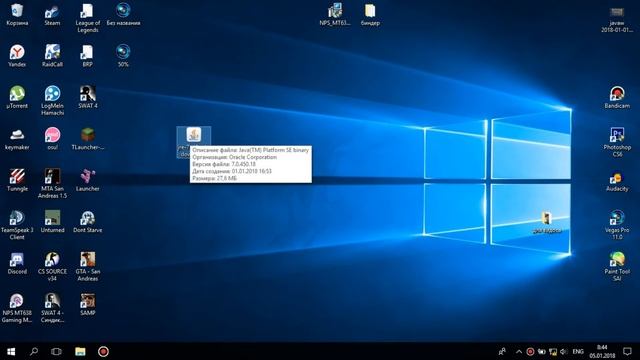Viewport: 640px width, 360px height.
Task: Open the Discord desktop shortcut
Action: [x=17, y=263]
